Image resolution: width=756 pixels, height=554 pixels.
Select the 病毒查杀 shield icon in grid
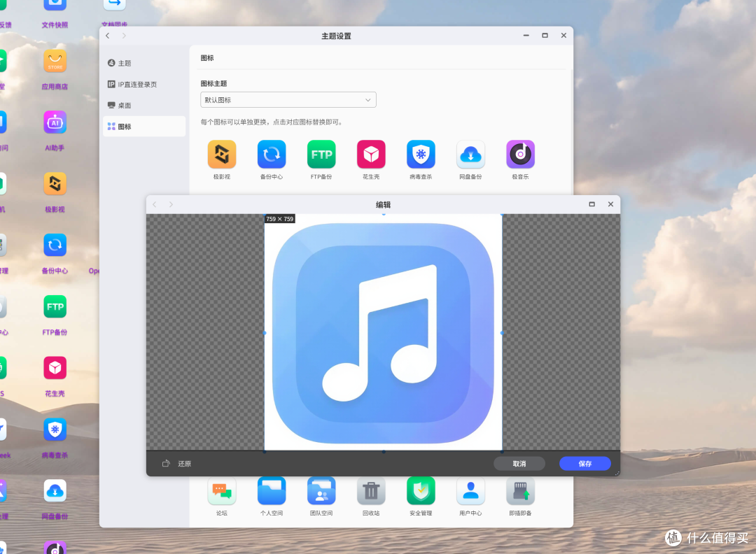coord(421,155)
